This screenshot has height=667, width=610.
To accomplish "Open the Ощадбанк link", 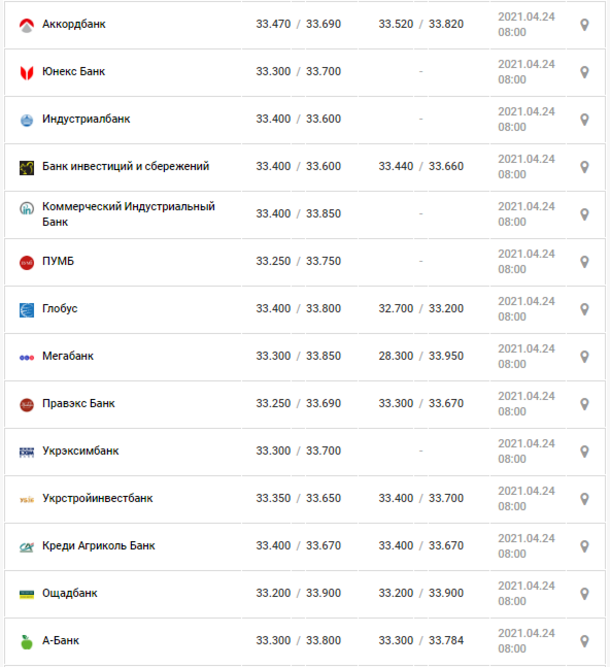I will coord(70,593).
